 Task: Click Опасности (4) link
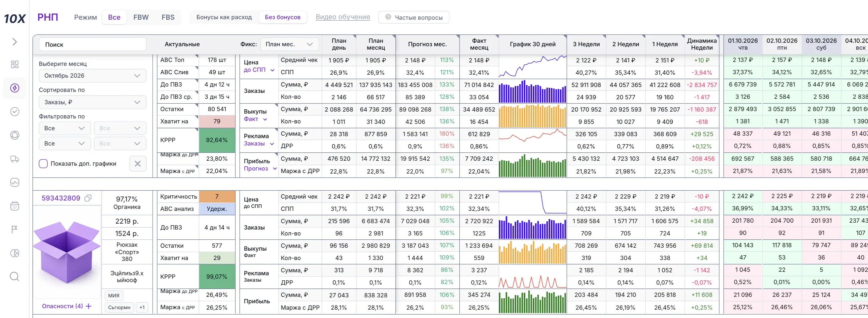tap(62, 306)
